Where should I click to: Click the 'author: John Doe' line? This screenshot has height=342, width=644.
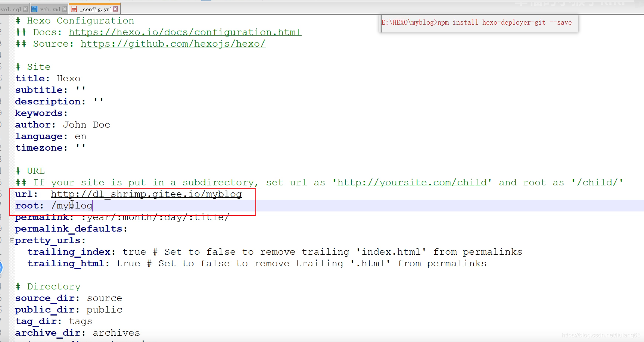63,125
